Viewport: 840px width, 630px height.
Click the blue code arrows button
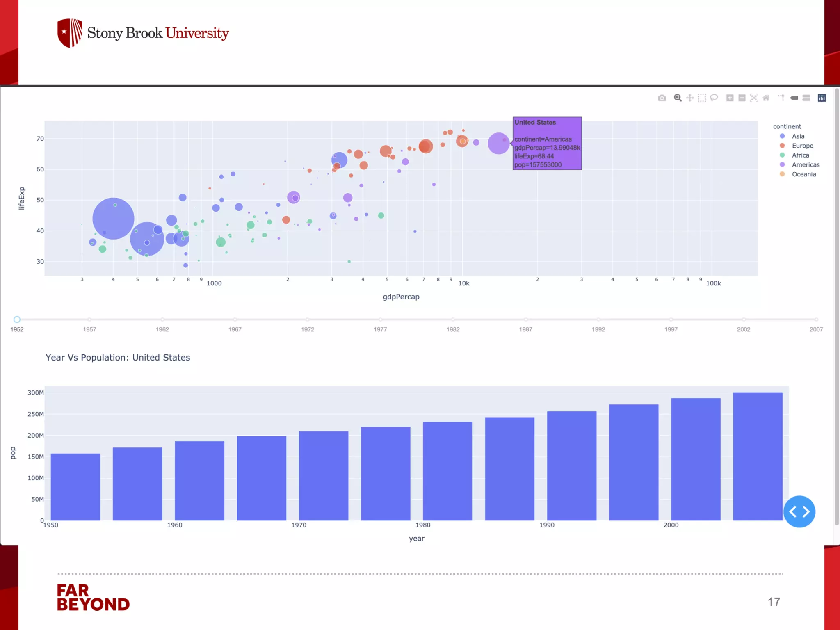tap(799, 511)
